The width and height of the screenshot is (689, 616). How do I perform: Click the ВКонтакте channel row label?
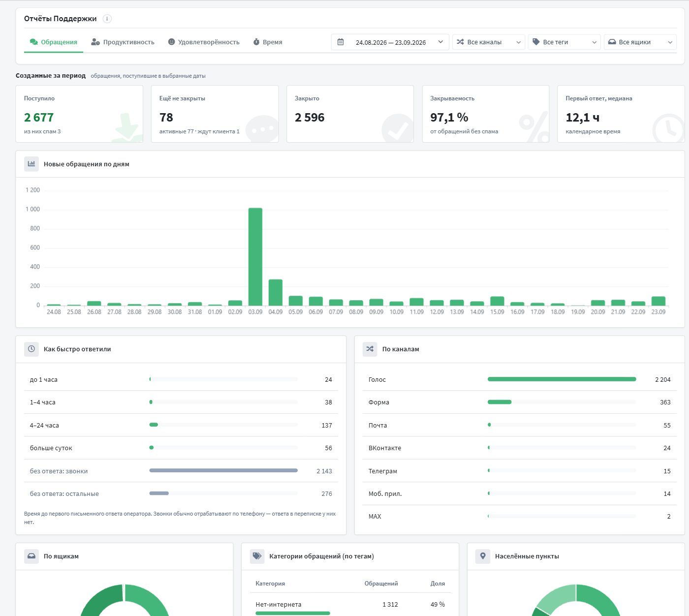pyautogui.click(x=385, y=448)
